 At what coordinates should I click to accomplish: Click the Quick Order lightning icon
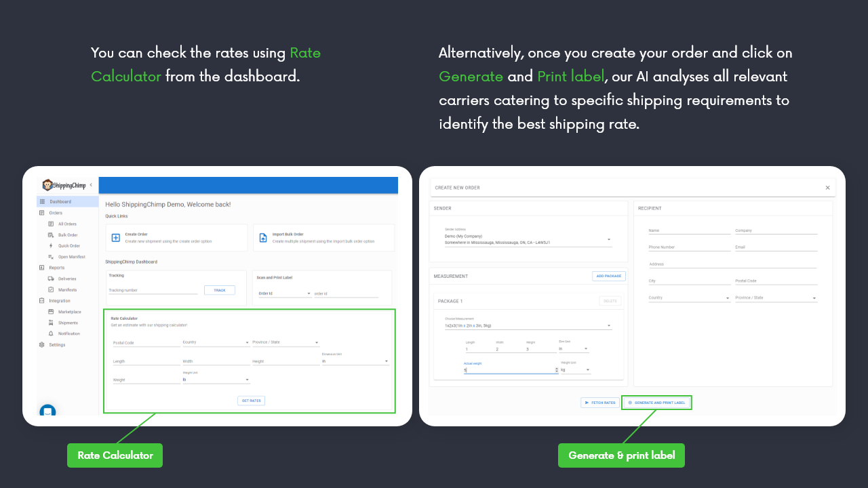click(51, 245)
